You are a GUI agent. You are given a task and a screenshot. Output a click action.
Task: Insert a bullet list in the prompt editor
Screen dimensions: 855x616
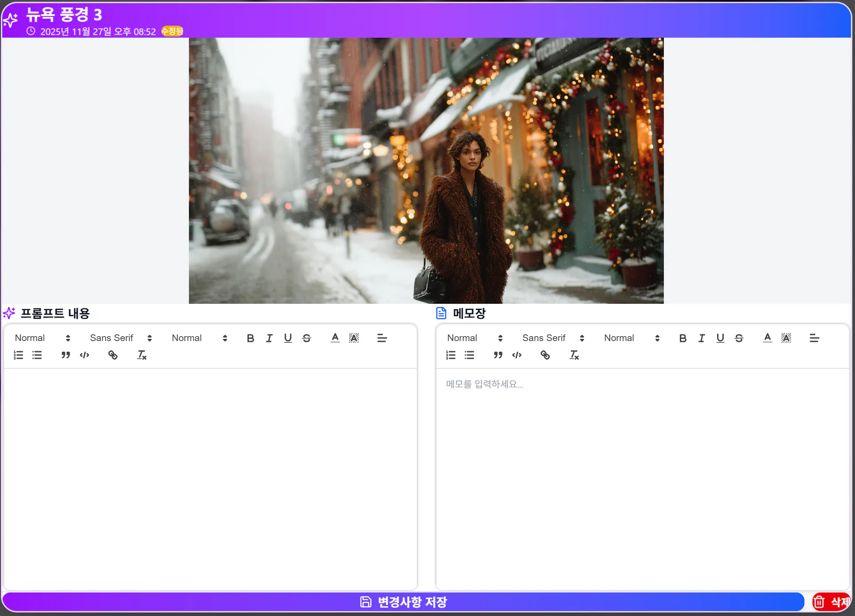point(37,355)
